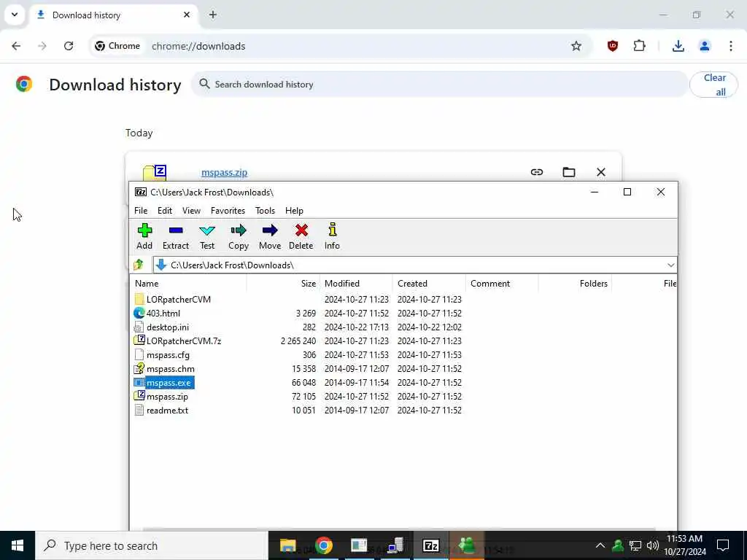Open the Chrome tab search dropdown
Image resolution: width=747 pixels, height=560 pixels.
pos(15,15)
